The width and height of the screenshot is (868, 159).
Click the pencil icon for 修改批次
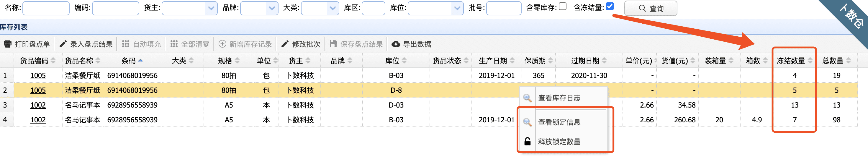(285, 44)
